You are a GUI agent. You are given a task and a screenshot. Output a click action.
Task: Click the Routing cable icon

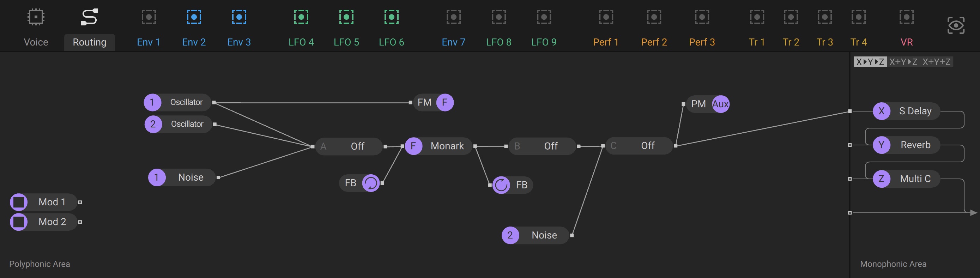[x=89, y=17]
